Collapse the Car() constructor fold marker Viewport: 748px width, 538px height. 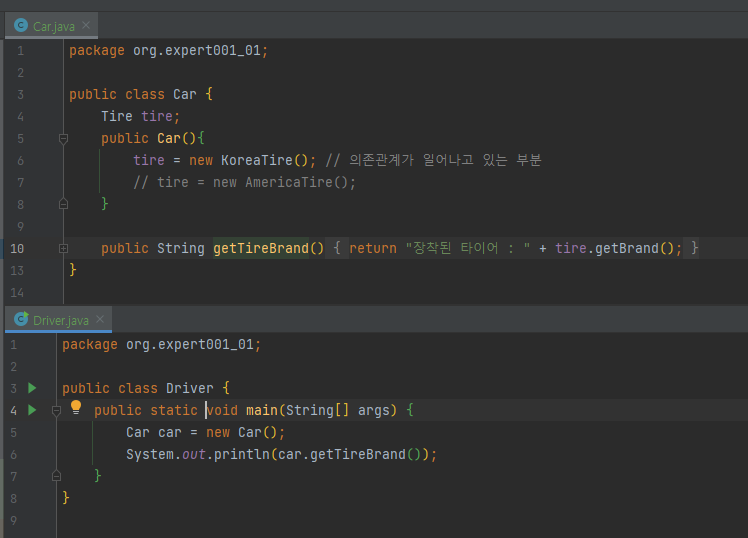click(x=63, y=139)
